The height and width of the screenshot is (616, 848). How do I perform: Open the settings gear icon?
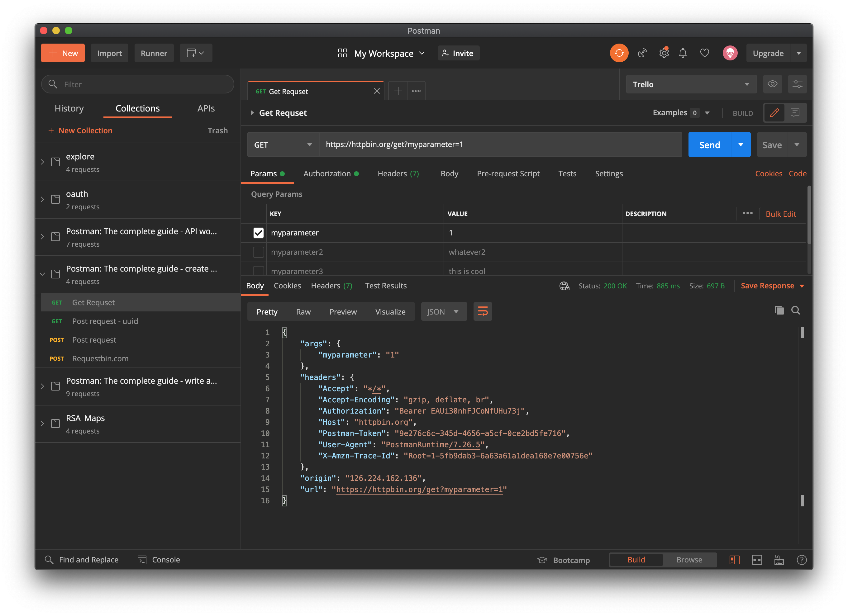coord(664,53)
